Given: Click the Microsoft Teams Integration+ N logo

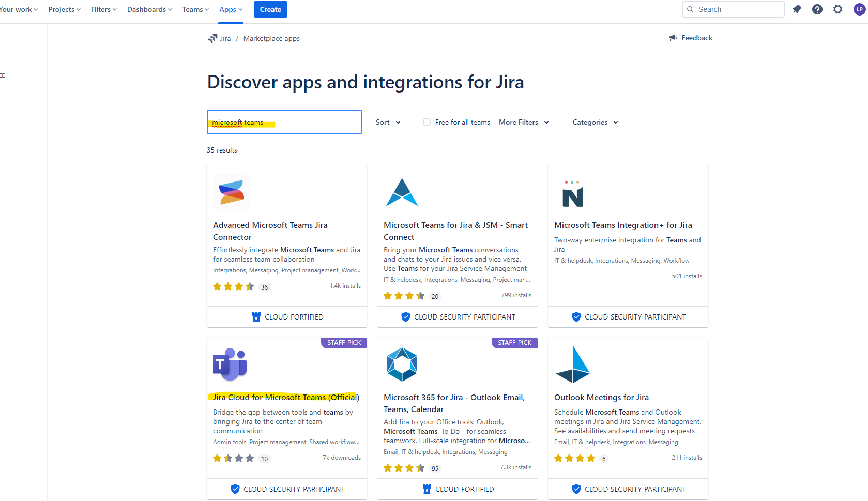Looking at the screenshot, I should click(x=572, y=194).
